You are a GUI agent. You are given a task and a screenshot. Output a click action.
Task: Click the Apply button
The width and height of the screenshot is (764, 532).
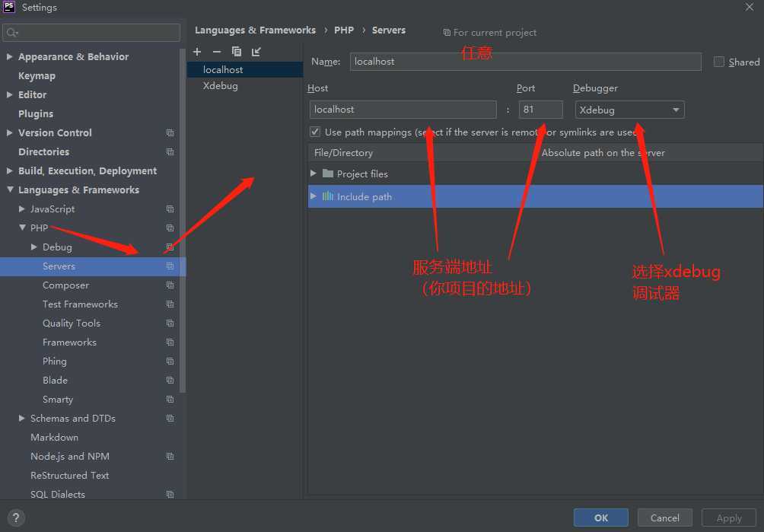pyautogui.click(x=729, y=518)
